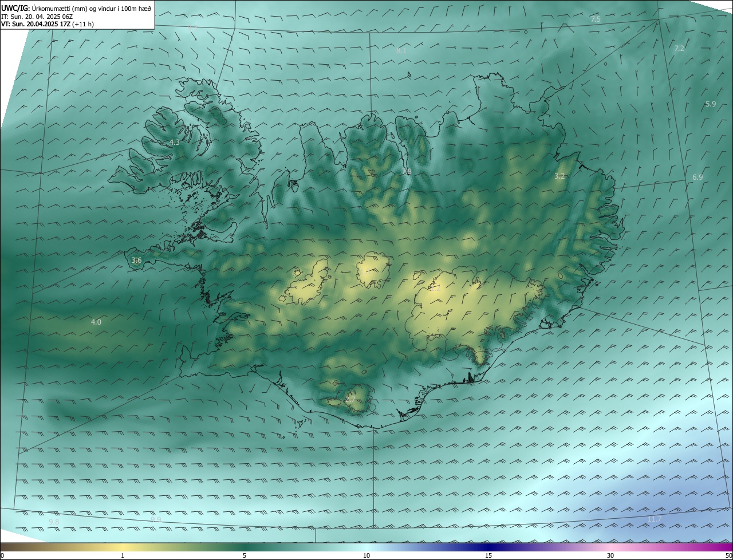The image size is (733, 560).
Task: Click the 3.2 value in northeast Iceland
Action: click(x=559, y=176)
